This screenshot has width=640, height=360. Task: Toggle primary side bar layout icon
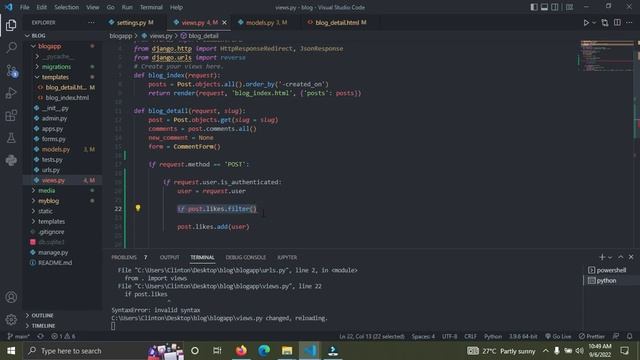(x=534, y=7)
